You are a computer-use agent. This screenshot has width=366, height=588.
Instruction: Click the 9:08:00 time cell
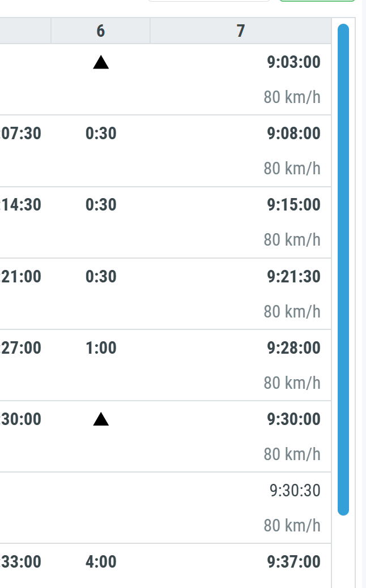pos(293,134)
